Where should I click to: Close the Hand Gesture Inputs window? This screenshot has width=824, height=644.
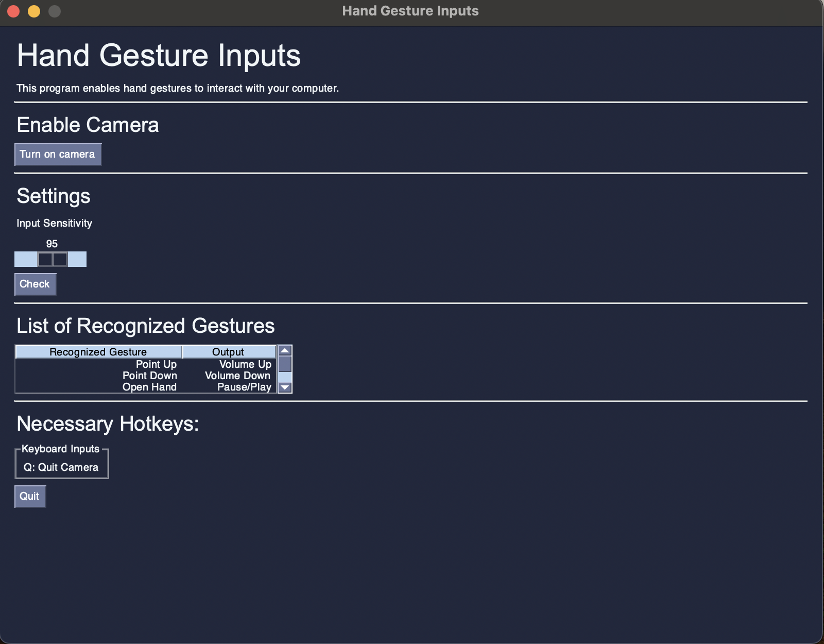[x=13, y=11]
